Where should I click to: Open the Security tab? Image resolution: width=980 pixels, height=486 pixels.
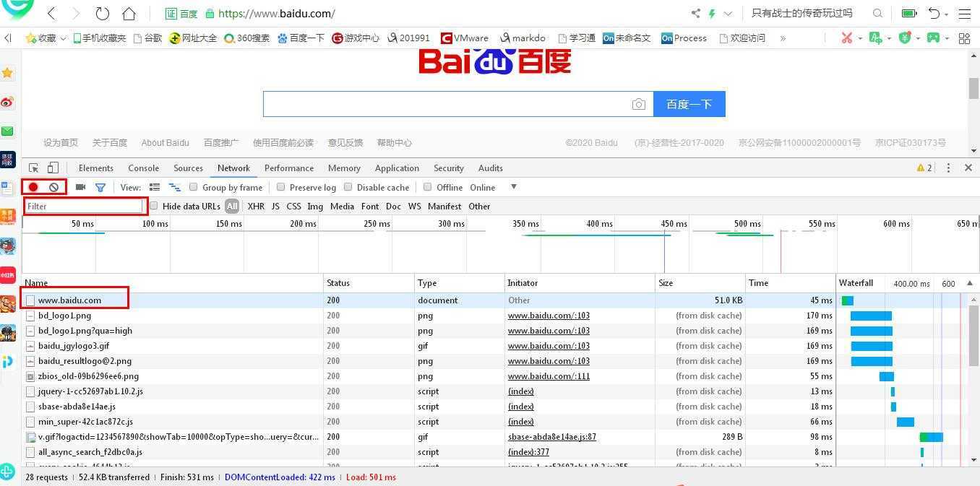pos(449,168)
